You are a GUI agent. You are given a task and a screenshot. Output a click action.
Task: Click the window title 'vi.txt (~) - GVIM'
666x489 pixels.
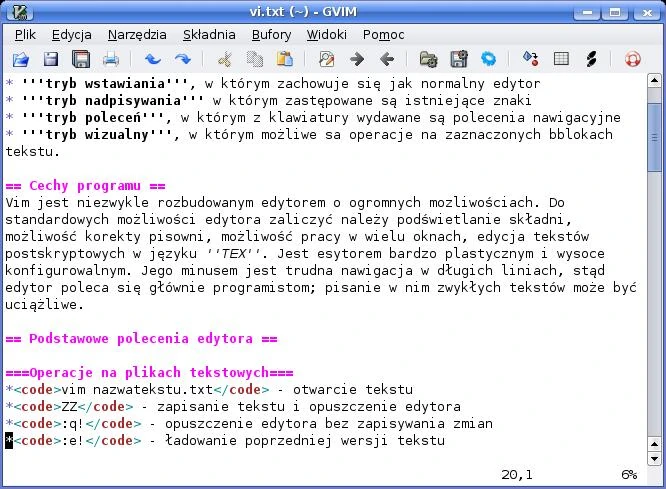[303, 12]
